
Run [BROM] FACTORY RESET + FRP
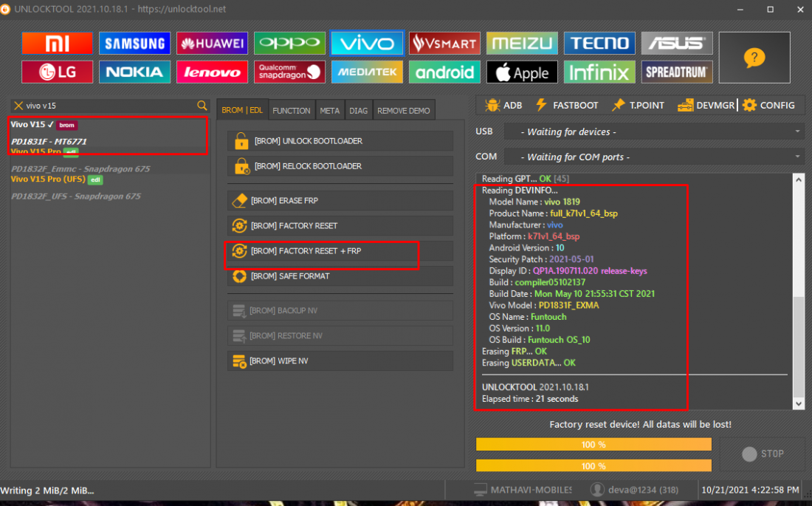340,251
